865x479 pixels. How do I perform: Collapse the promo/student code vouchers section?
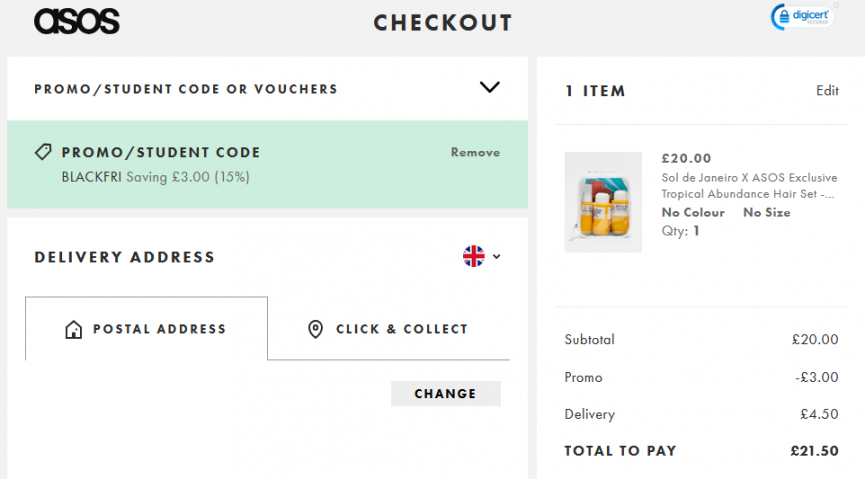click(x=489, y=88)
